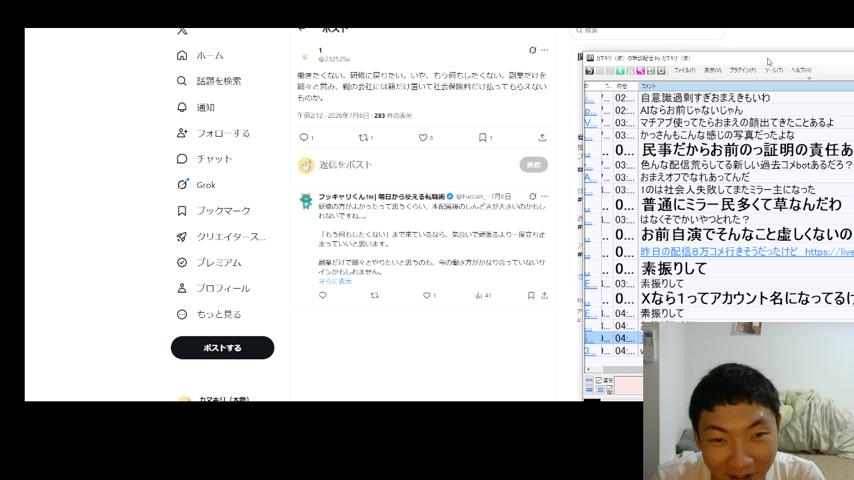Open more options on main post
Viewport: 854px width, 480px height.
545,50
